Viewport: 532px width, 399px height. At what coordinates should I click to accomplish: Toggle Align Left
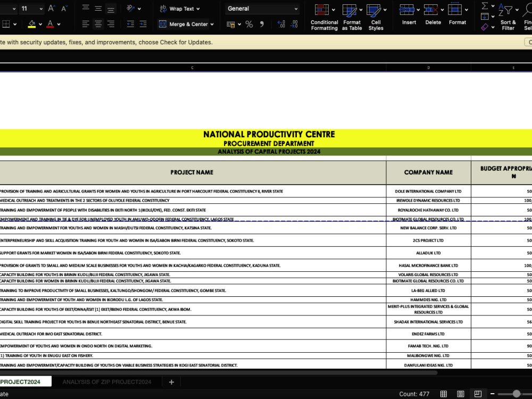point(86,24)
